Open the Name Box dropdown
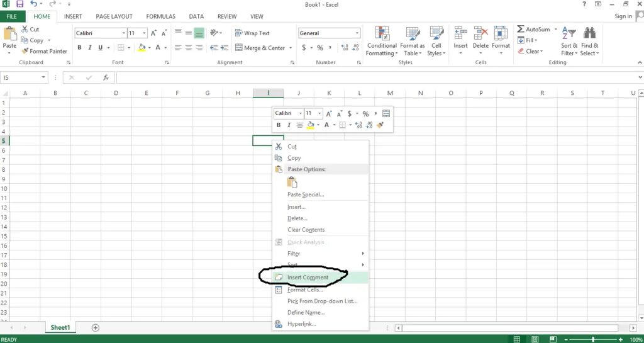 click(43, 77)
